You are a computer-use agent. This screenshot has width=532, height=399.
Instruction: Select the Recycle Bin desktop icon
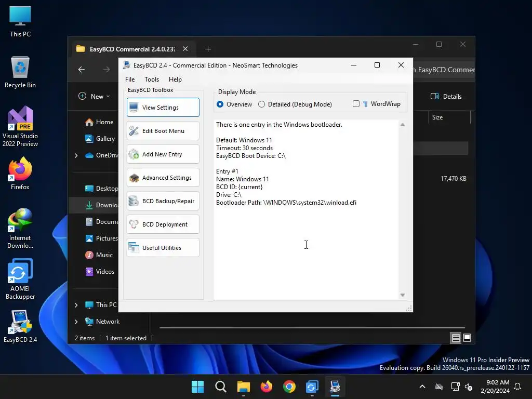tap(20, 72)
